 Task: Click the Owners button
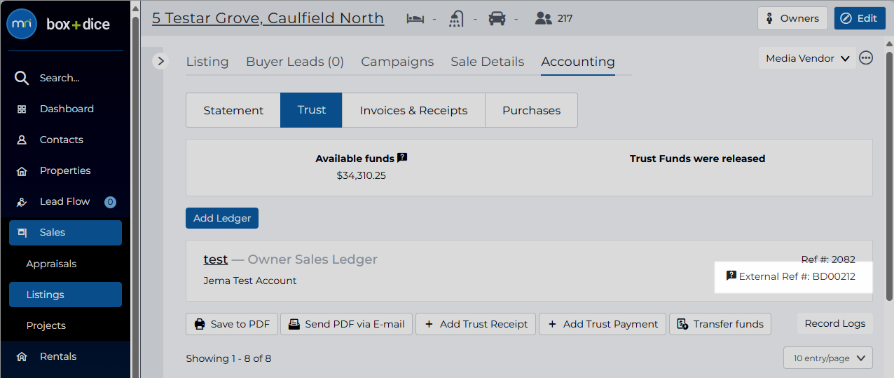pyautogui.click(x=793, y=18)
